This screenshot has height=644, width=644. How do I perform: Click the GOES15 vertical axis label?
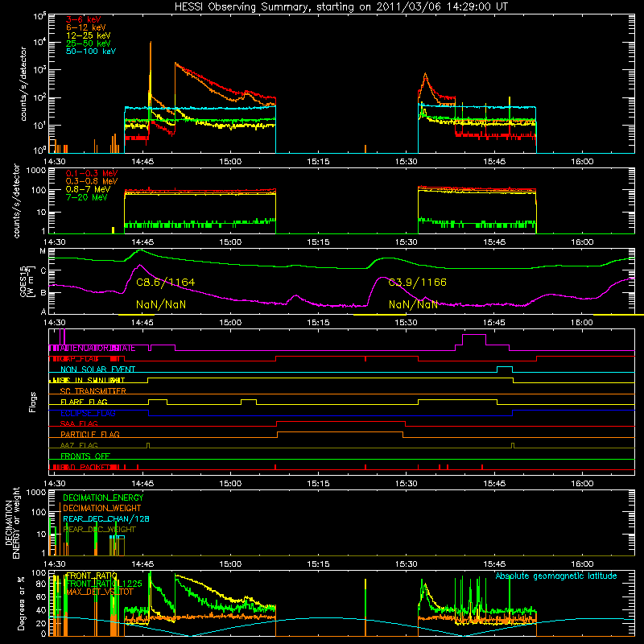pyautogui.click(x=25, y=281)
